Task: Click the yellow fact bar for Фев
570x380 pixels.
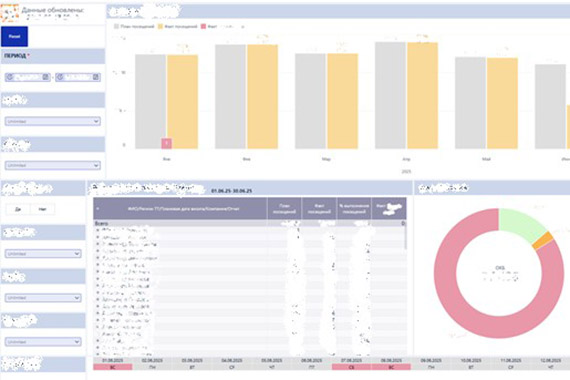Action: [x=262, y=97]
